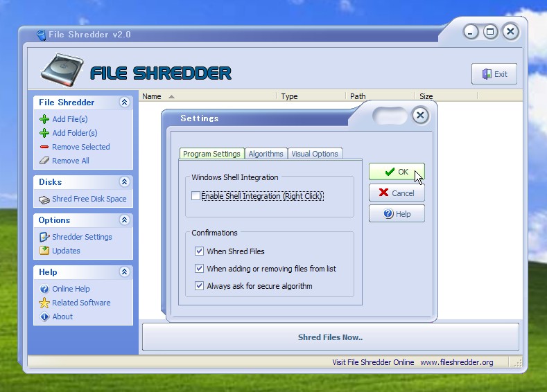Switch to the Program Settings tab

(x=211, y=154)
